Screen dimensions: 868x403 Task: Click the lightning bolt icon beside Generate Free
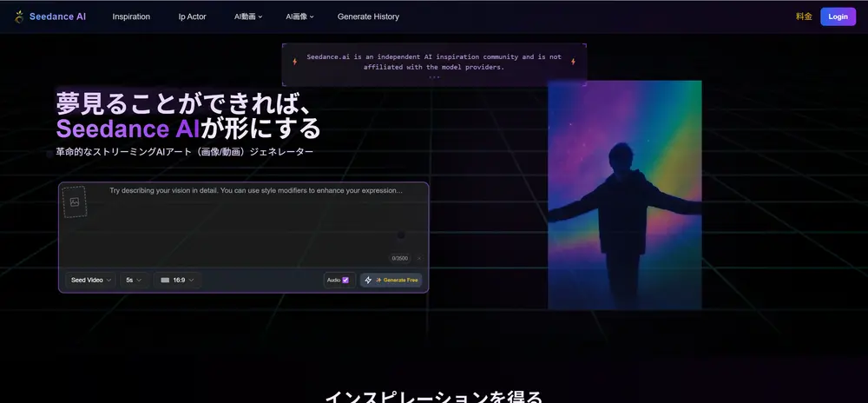point(368,281)
